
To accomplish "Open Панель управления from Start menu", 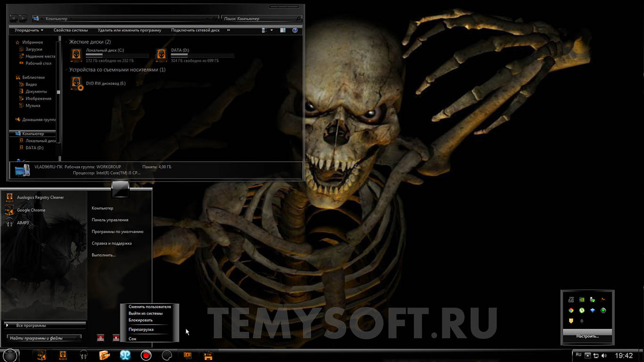I will [110, 220].
